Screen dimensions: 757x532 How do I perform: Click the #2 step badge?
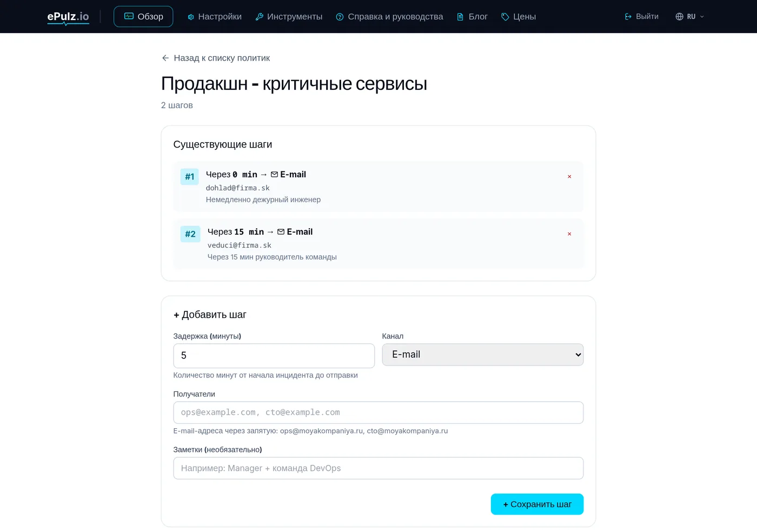pyautogui.click(x=190, y=234)
